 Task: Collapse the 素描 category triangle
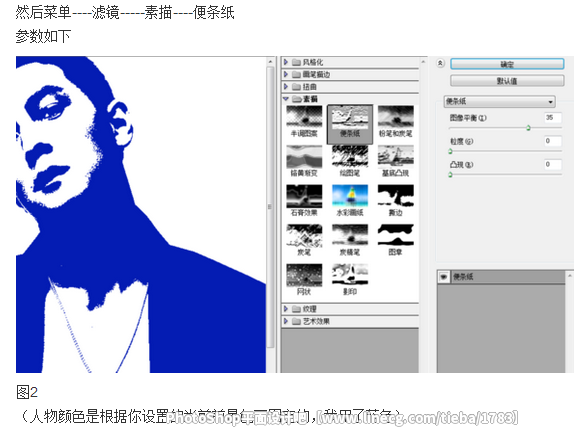pyautogui.click(x=286, y=99)
